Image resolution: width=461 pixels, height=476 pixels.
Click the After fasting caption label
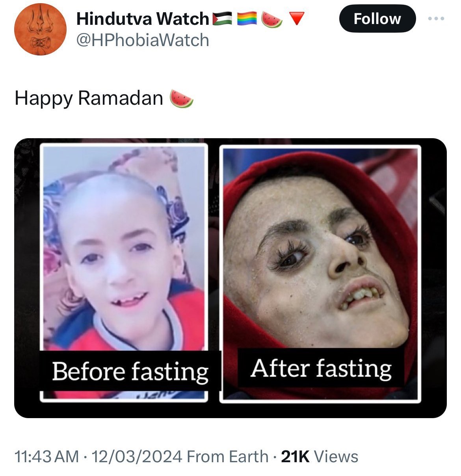(x=321, y=368)
